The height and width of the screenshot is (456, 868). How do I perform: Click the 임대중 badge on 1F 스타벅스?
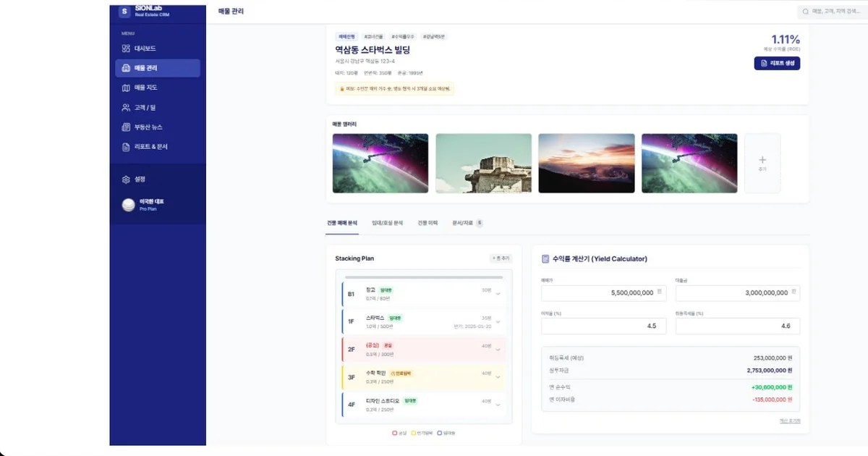coord(395,318)
